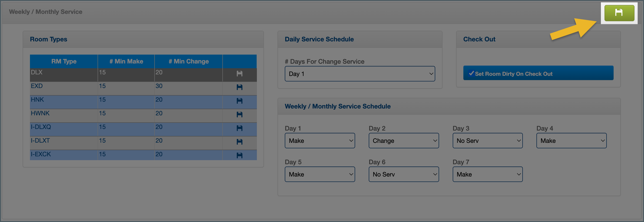644x222 pixels.
Task: Save the HWNK room type row
Action: (x=239, y=114)
